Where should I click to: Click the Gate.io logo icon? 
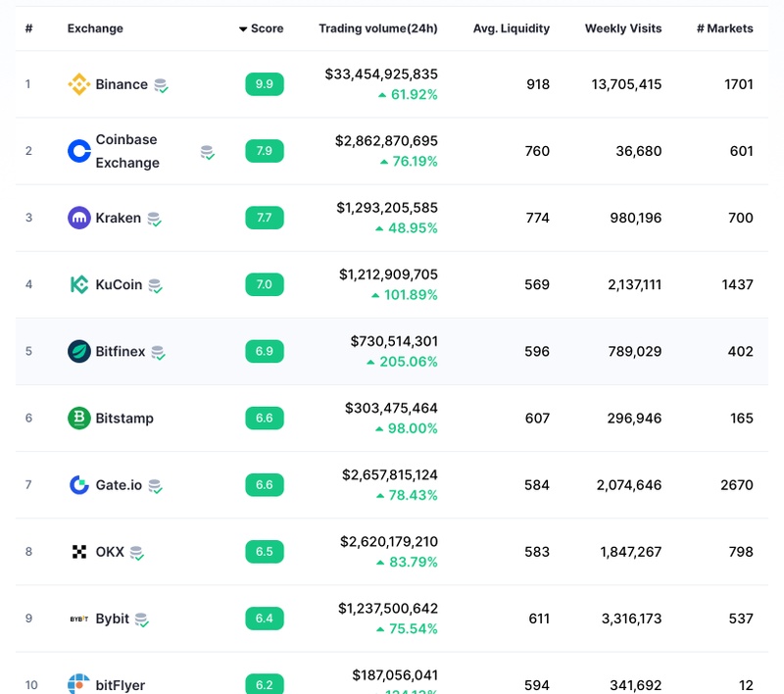[x=79, y=484]
